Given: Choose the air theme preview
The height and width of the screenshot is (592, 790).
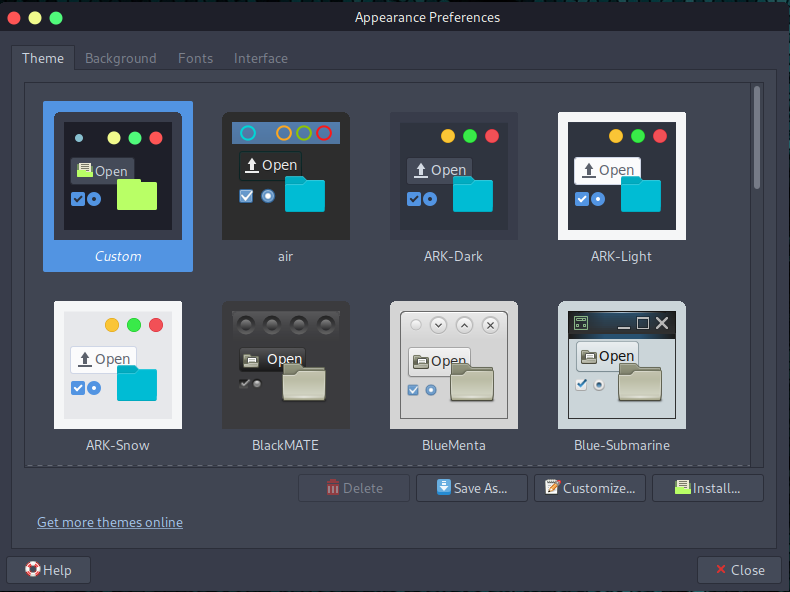Looking at the screenshot, I should tap(286, 176).
